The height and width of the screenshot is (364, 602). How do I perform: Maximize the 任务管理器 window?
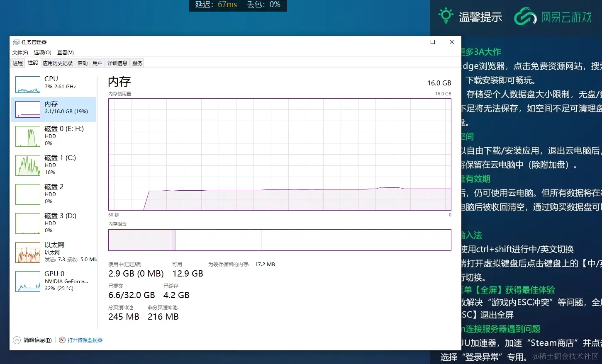(x=433, y=42)
